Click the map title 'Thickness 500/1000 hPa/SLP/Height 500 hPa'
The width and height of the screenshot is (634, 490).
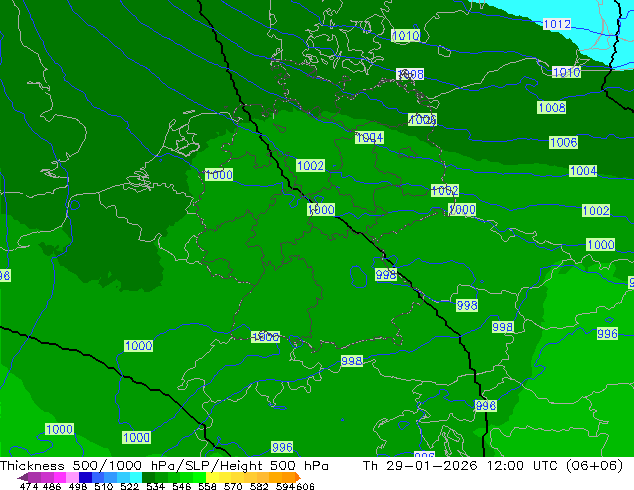164,466
